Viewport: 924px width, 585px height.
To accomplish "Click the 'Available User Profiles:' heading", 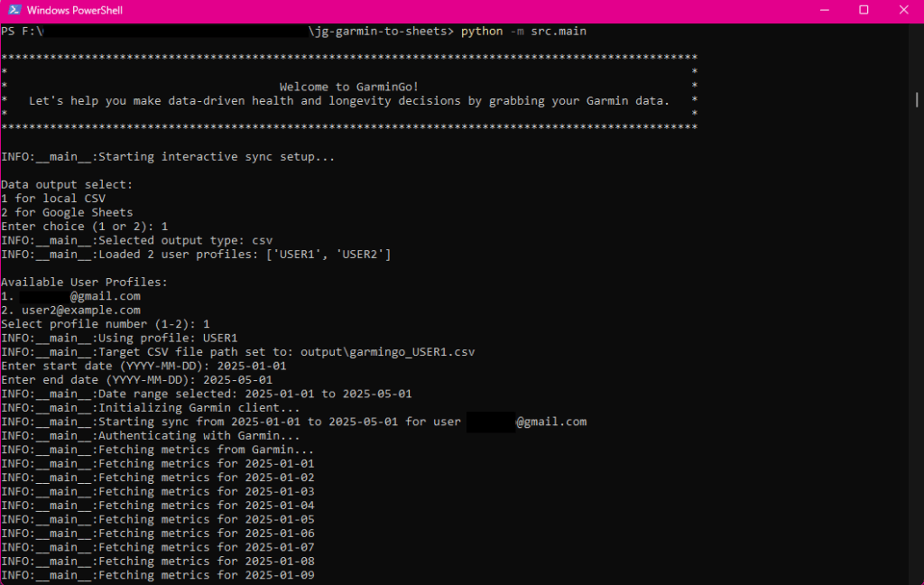I will 84,283.
